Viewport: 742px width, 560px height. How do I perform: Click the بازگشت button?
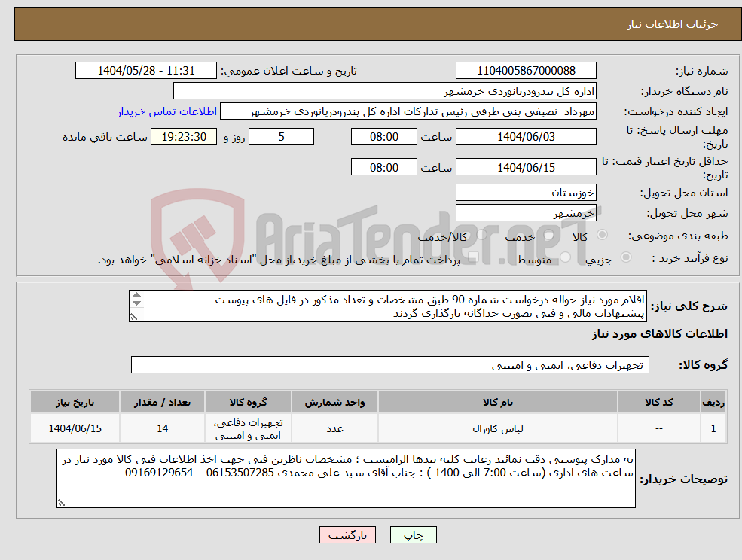click(x=347, y=534)
